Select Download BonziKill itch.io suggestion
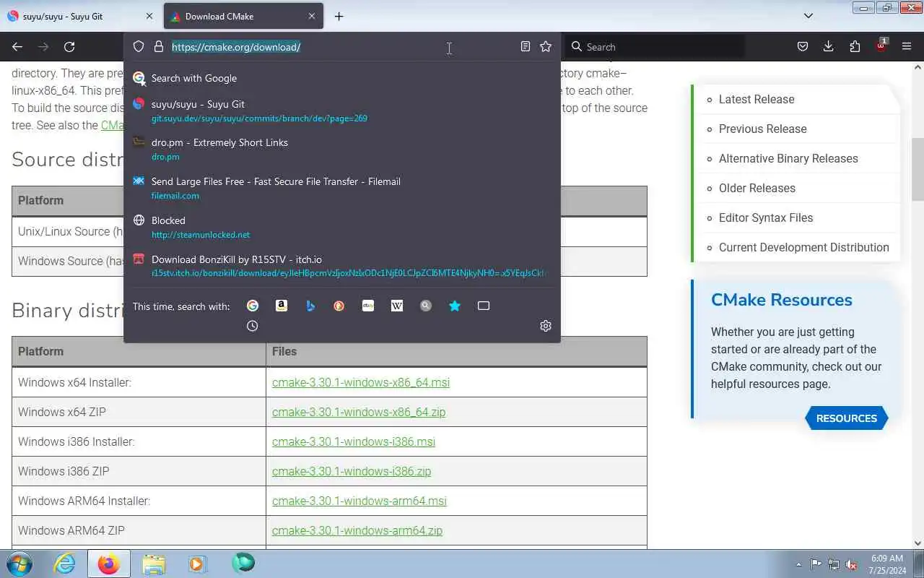The height and width of the screenshot is (578, 924). tap(342, 266)
